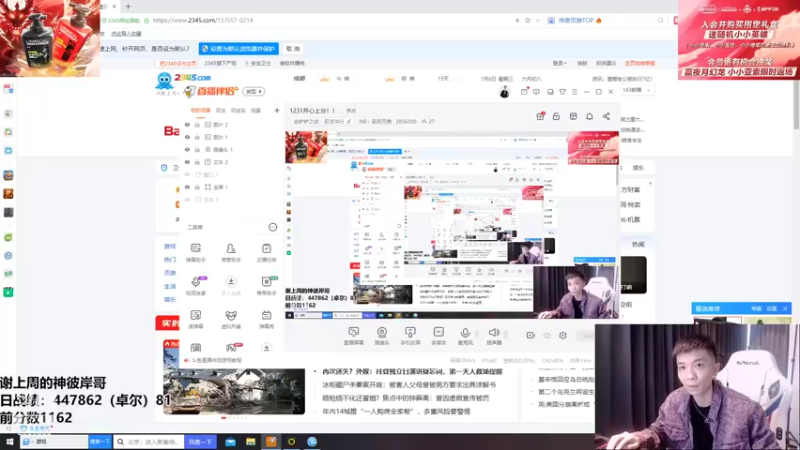Viewport: 800px width, 450px height.
Task: Click the record icon left of the gear
Action: (531, 335)
